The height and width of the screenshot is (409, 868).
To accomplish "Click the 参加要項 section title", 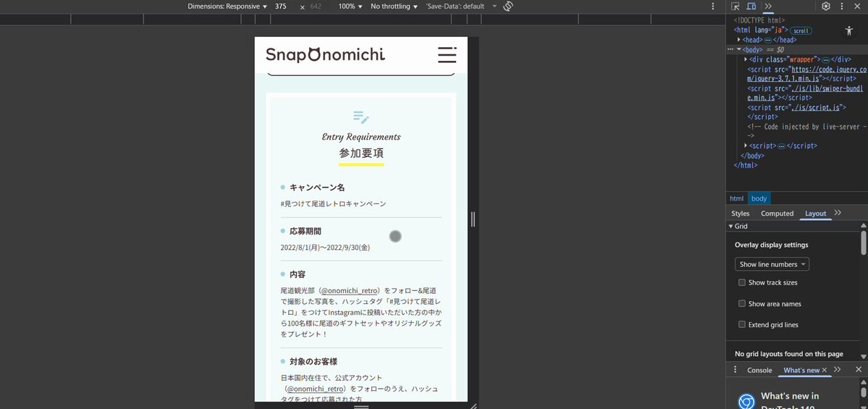I will click(x=361, y=153).
